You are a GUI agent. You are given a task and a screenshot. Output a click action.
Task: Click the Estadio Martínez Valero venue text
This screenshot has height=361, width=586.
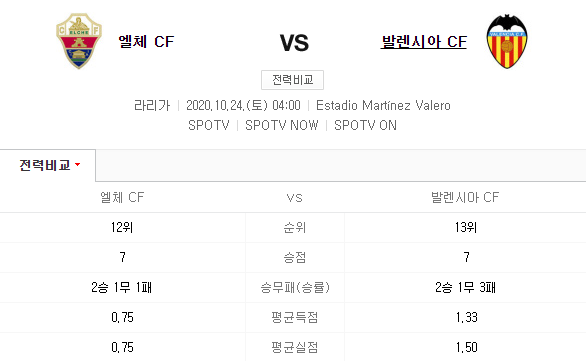click(x=383, y=105)
